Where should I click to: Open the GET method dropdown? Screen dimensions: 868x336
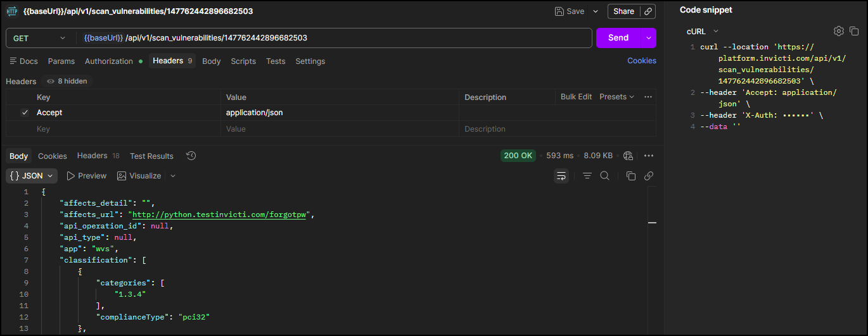(x=39, y=38)
